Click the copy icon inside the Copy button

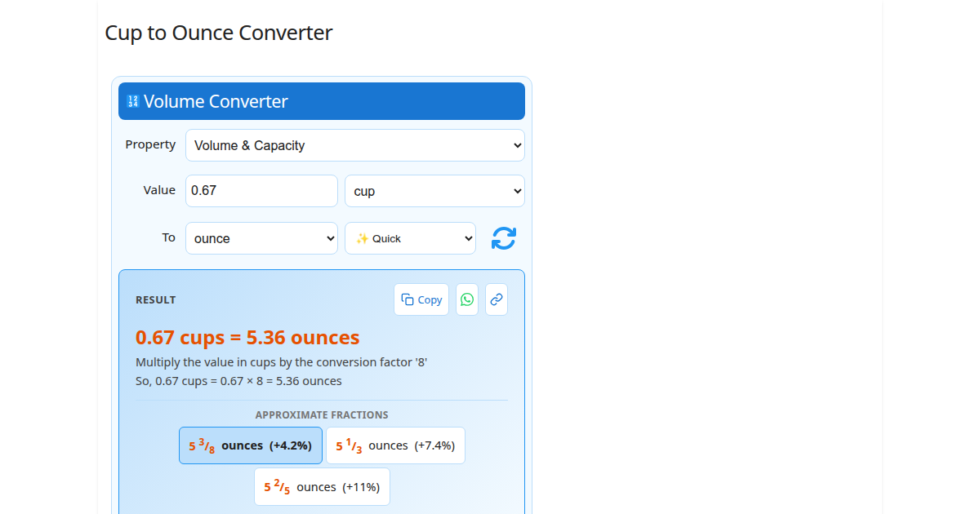click(407, 299)
